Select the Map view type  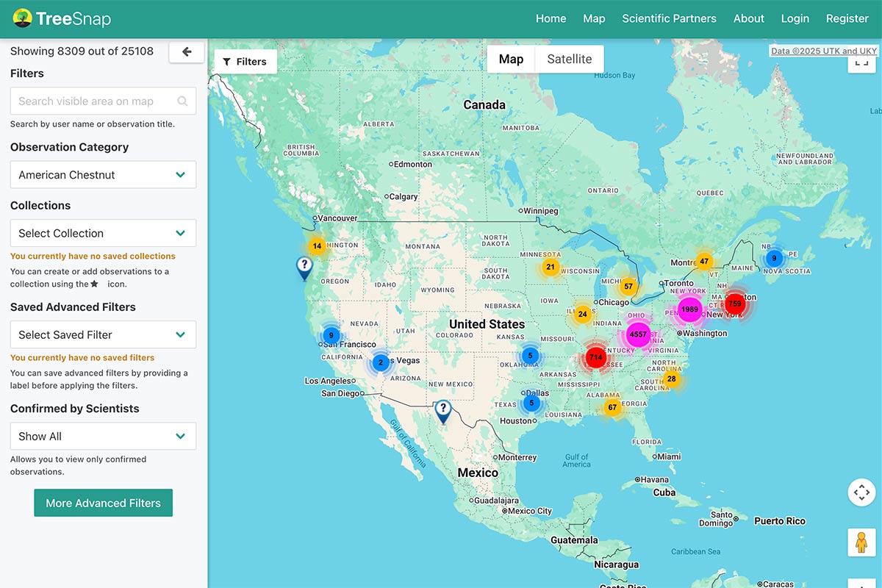pos(511,60)
